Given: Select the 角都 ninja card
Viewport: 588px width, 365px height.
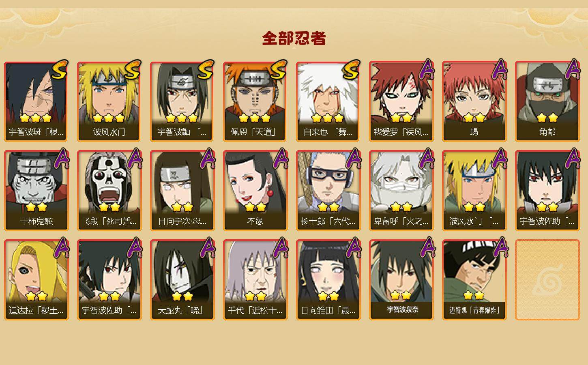Looking at the screenshot, I should coord(547,101).
